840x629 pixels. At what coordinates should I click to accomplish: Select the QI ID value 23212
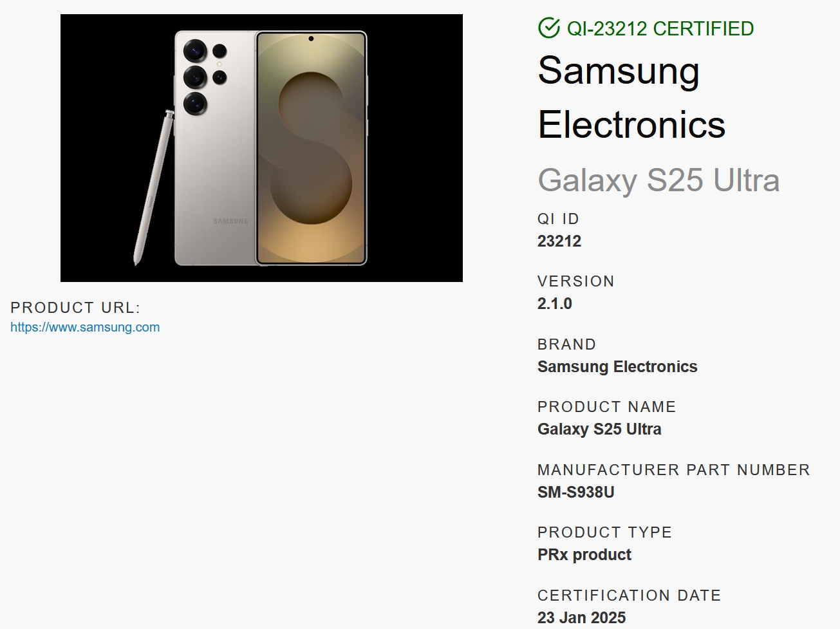[x=559, y=241]
